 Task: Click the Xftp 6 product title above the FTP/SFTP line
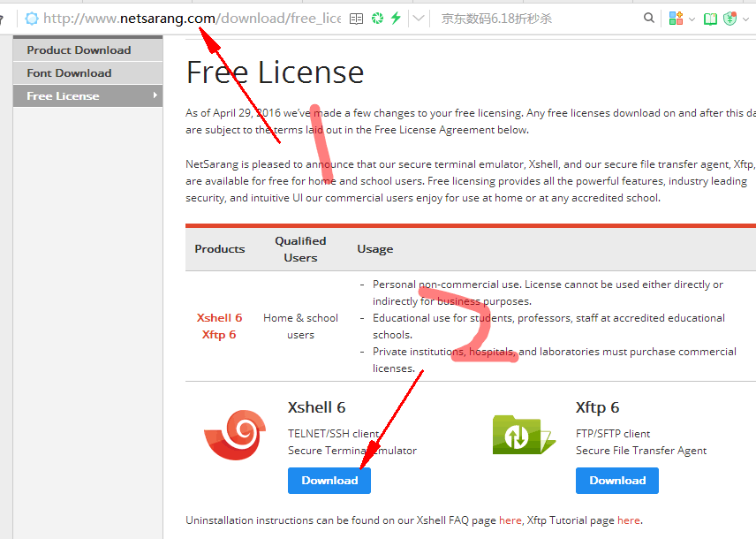[x=597, y=407]
